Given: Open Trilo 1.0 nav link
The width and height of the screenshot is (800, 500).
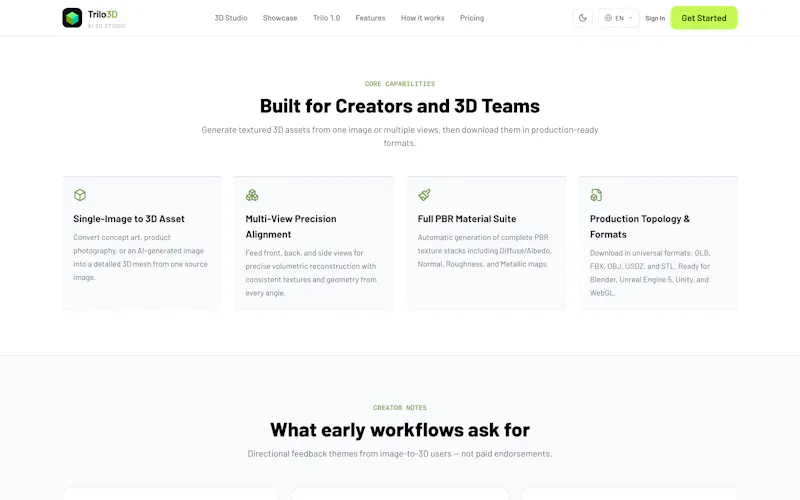Looking at the screenshot, I should 327,18.
